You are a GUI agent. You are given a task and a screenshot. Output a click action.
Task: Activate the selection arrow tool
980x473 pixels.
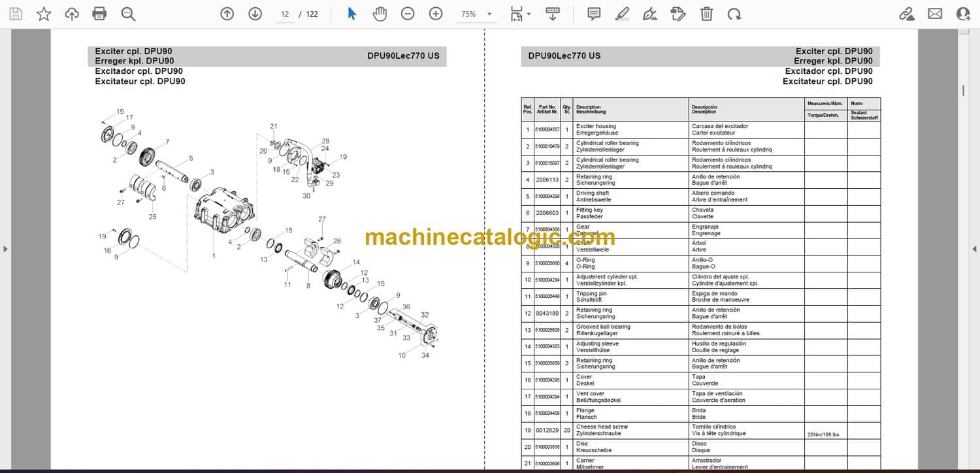(x=352, y=14)
